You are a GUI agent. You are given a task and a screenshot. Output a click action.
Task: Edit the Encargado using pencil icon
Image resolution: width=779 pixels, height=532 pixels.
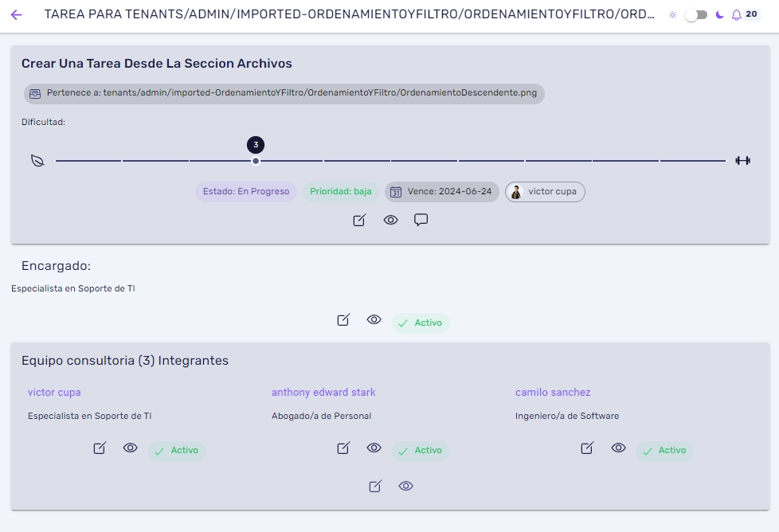pos(343,320)
